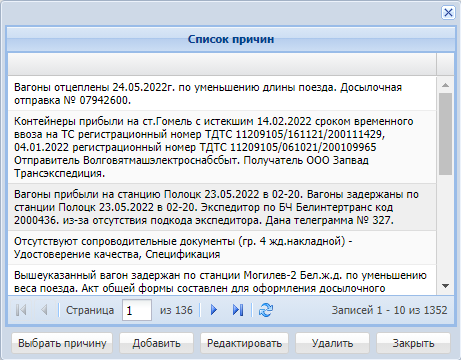This screenshot has height=360, width=461.
Task: Click the page number input field
Action: pos(137,310)
